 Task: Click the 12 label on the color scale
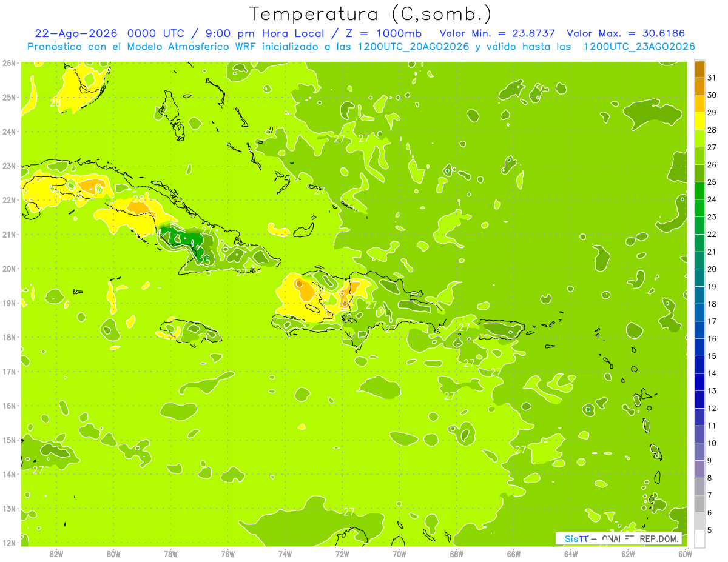click(x=712, y=409)
